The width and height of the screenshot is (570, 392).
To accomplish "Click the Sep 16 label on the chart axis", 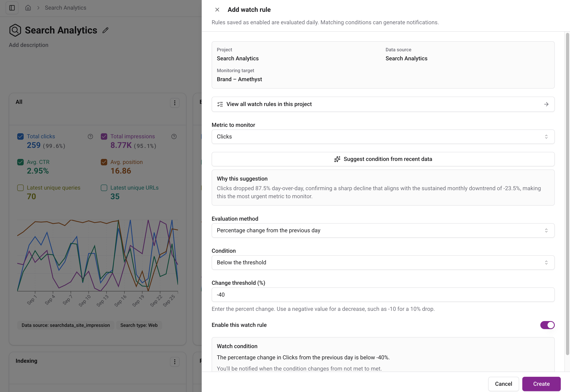I will (x=120, y=301).
